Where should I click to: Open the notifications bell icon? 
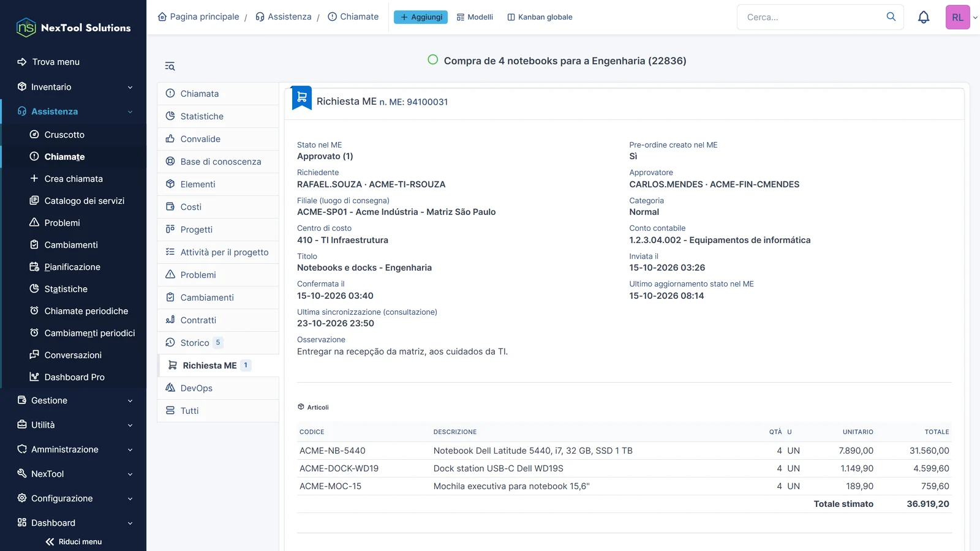tap(924, 17)
